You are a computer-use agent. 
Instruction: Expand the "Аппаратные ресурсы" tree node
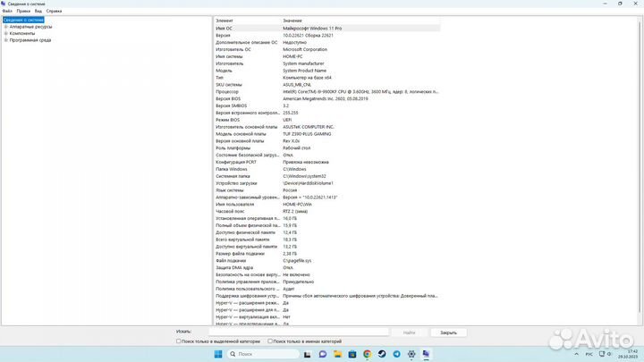tap(5, 27)
